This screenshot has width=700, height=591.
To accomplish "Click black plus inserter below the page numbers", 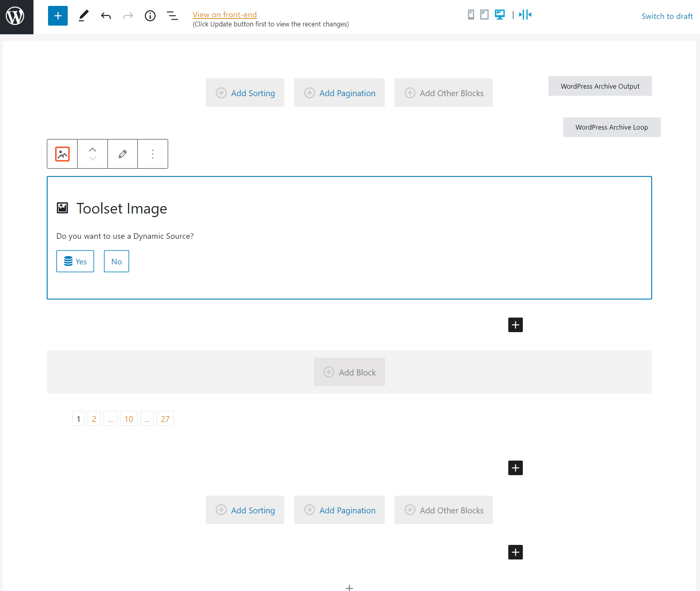I will [515, 468].
